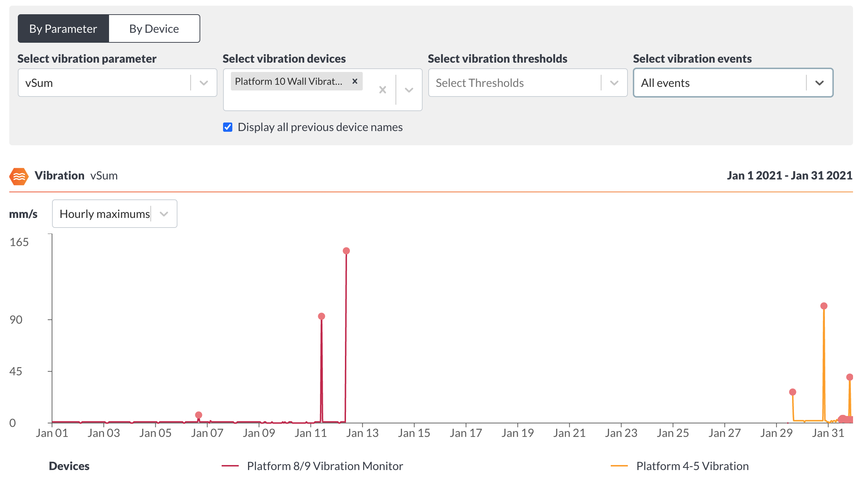This screenshot has height=480, width=868.
Task: Toggle Platform 4-5 Vibration legend item
Action: coord(680,466)
